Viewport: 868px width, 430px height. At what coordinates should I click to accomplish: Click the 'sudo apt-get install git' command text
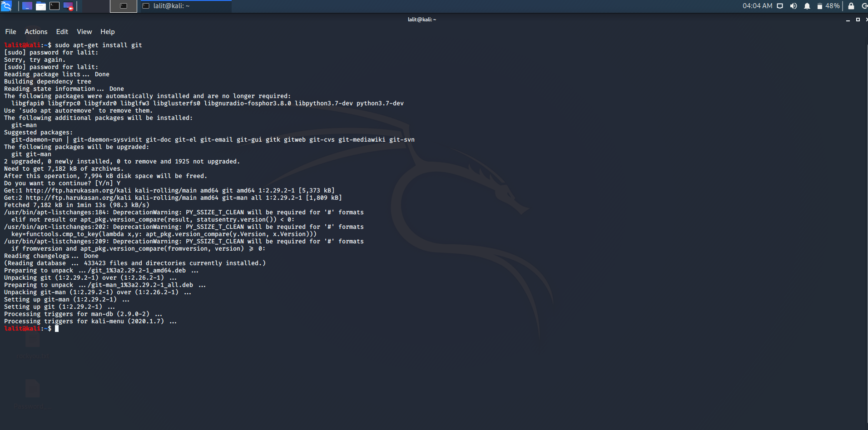click(99, 45)
